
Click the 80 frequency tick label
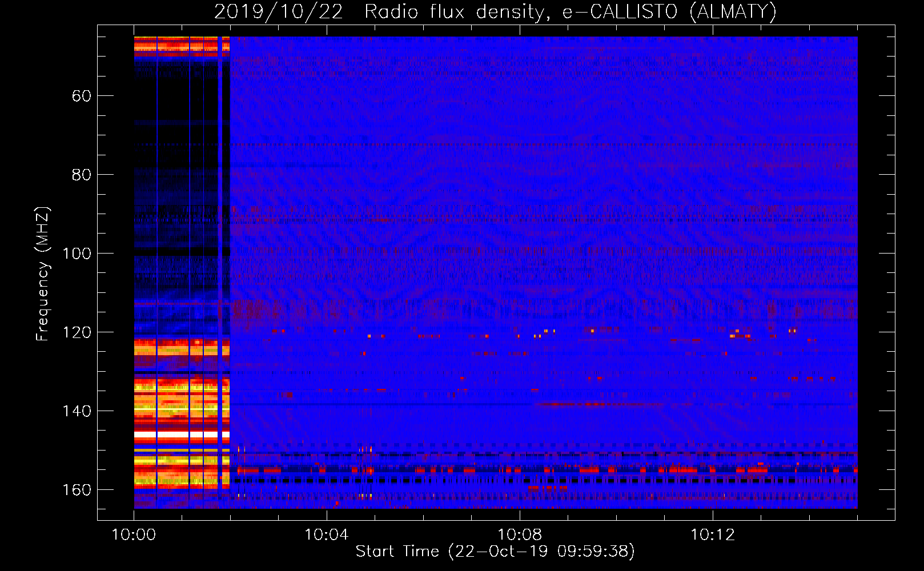pos(82,175)
